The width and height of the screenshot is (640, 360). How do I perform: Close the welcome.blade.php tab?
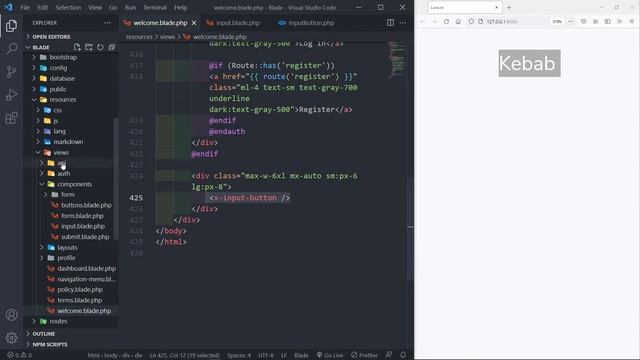194,23
